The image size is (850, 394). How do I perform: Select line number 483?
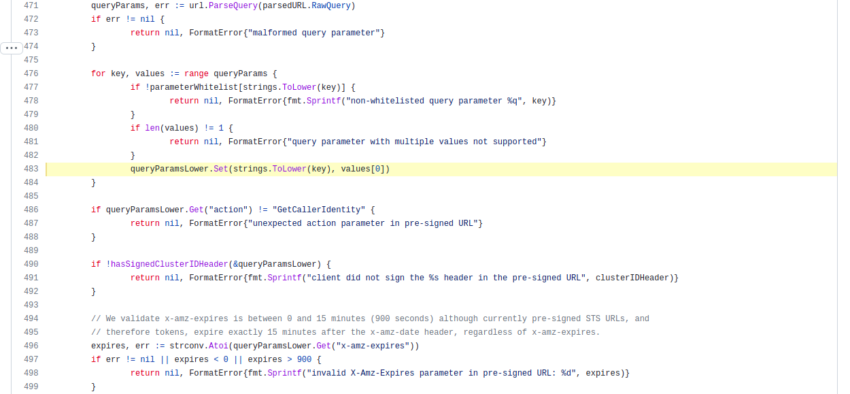(31, 169)
